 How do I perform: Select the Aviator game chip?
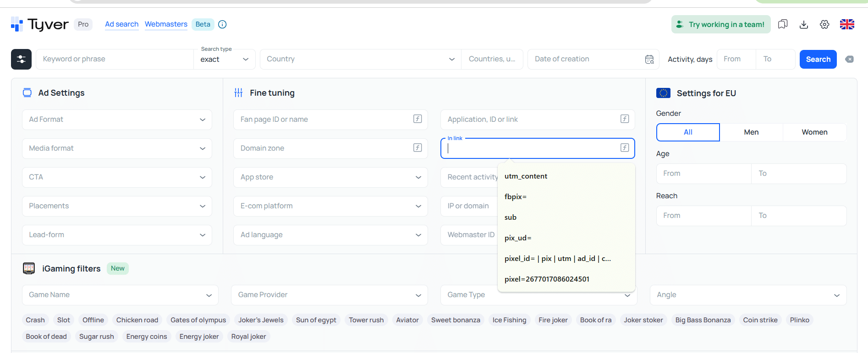point(407,320)
